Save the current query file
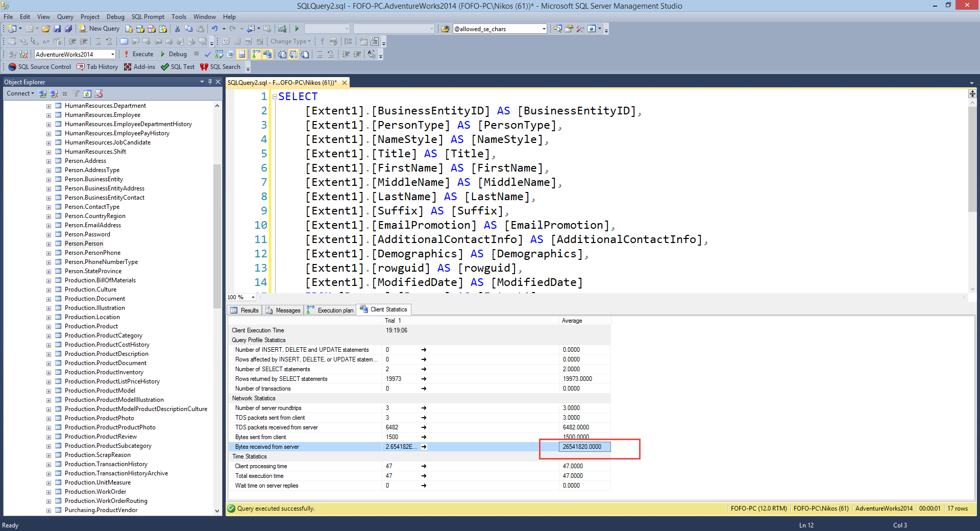 click(57, 29)
